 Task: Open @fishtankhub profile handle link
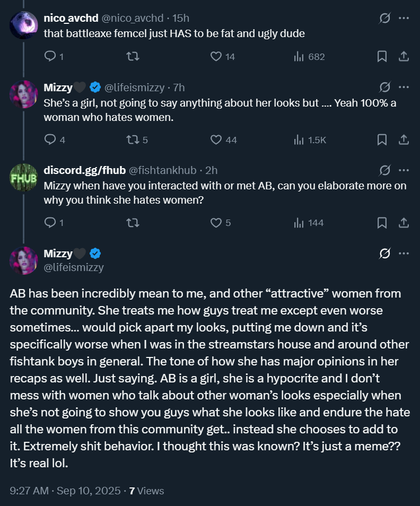pyautogui.click(x=164, y=170)
